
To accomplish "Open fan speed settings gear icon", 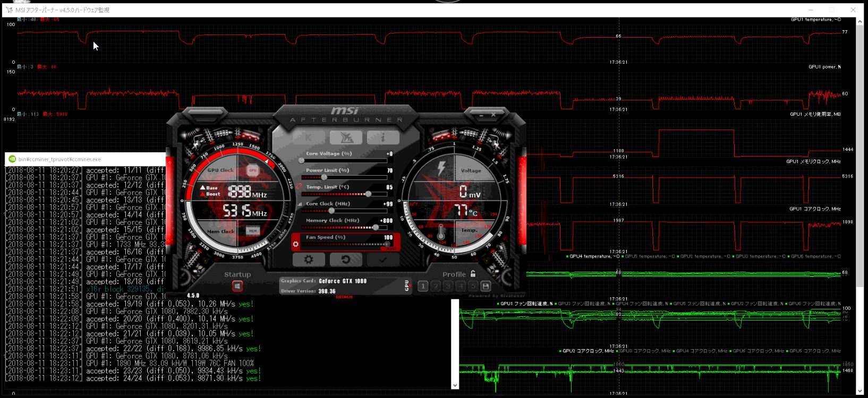I will coord(296,244).
